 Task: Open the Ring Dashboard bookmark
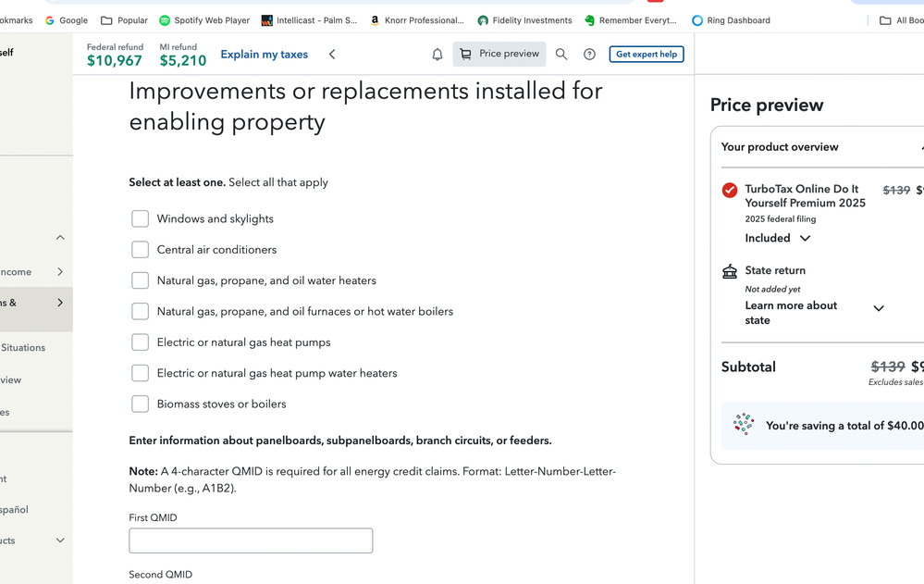point(731,20)
